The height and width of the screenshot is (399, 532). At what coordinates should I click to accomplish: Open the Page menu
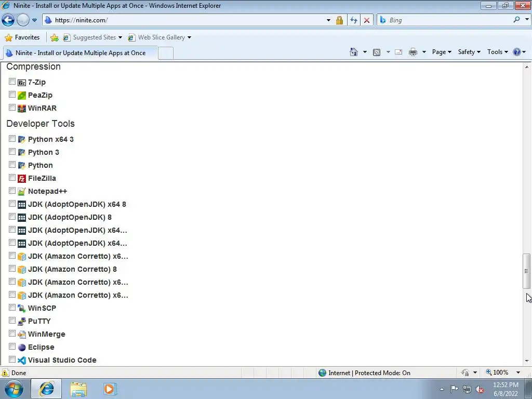(442, 52)
